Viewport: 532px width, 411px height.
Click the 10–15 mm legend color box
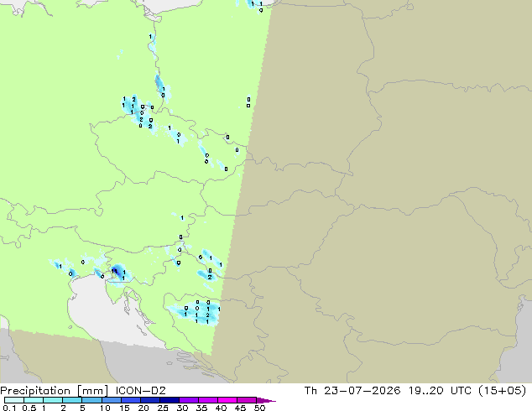pos(111,400)
